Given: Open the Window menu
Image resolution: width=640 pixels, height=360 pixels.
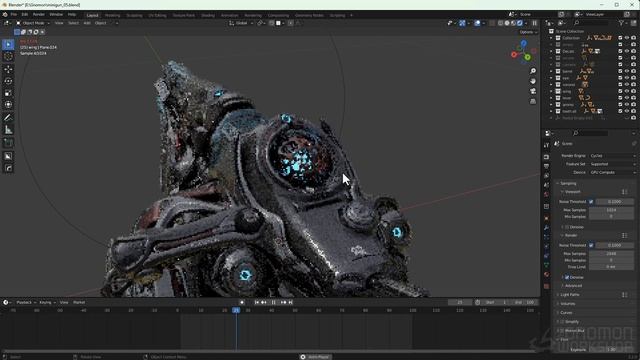Looking at the screenshot, I should click(56, 15).
